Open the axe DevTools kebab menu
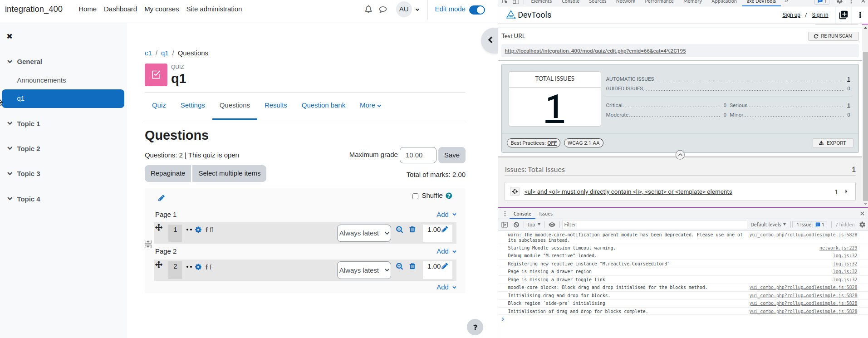868x338 pixels. point(860,15)
